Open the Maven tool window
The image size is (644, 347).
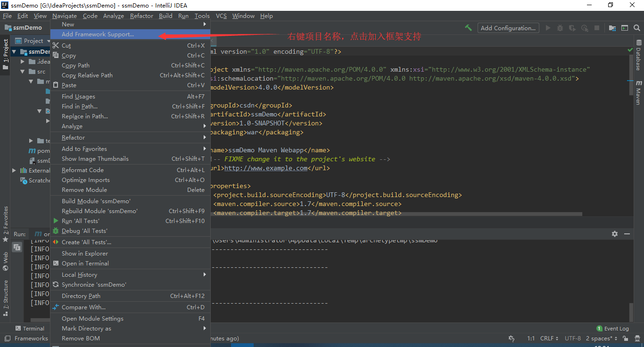coord(638,92)
